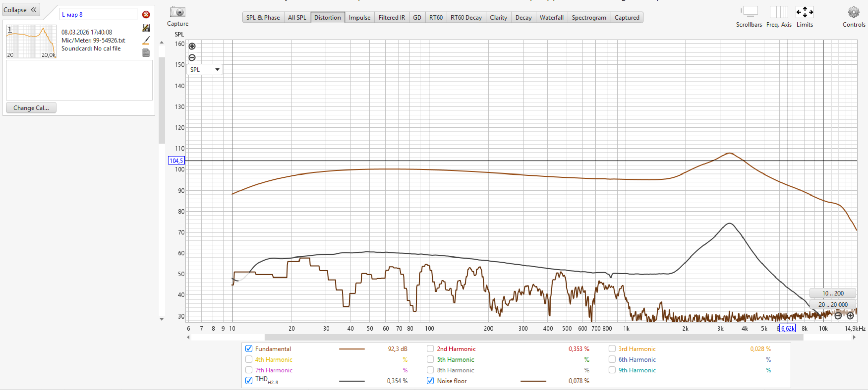Switch to the Waterfall tab
This screenshot has width=868, height=390.
(x=551, y=17)
